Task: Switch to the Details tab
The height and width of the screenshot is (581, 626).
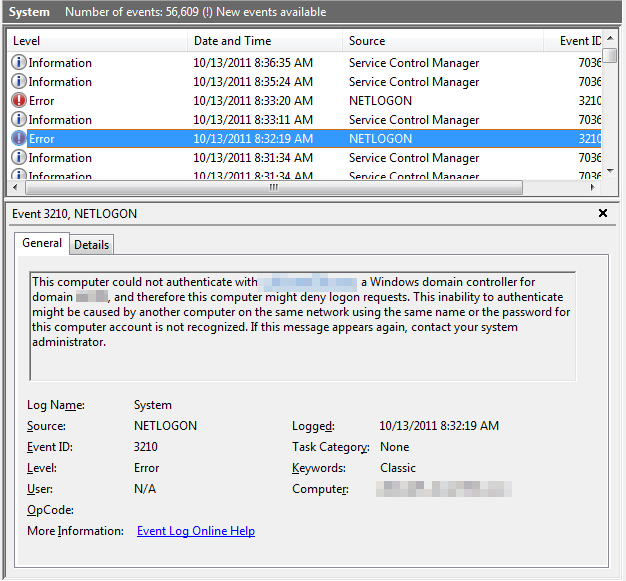Action: point(92,245)
